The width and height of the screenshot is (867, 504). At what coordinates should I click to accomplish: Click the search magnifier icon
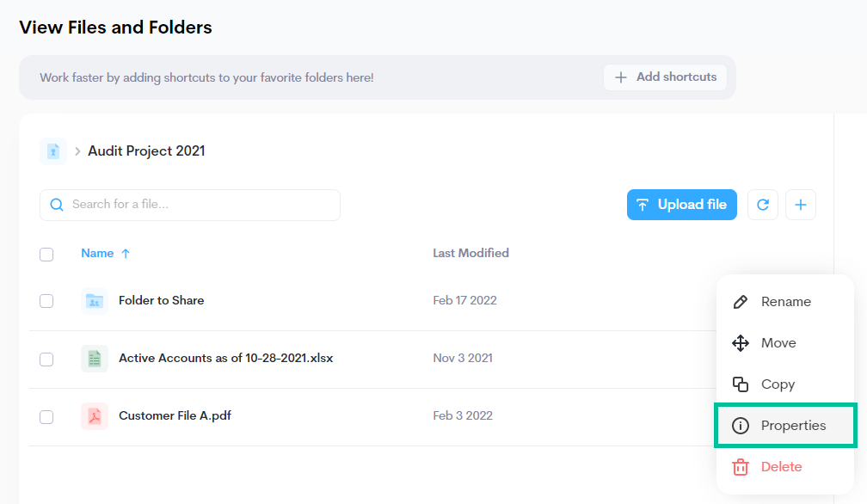coord(57,205)
